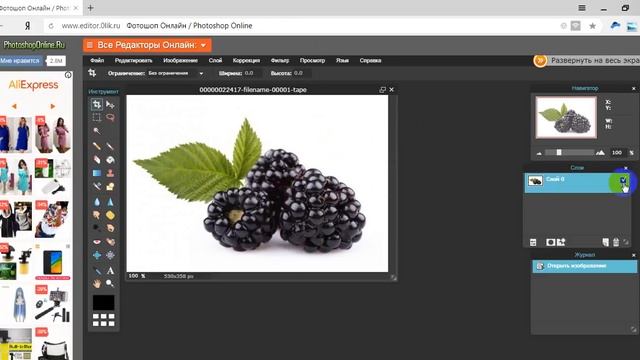Select the Blur droplet tool
Screen dimensions: 640x360
(x=97, y=202)
